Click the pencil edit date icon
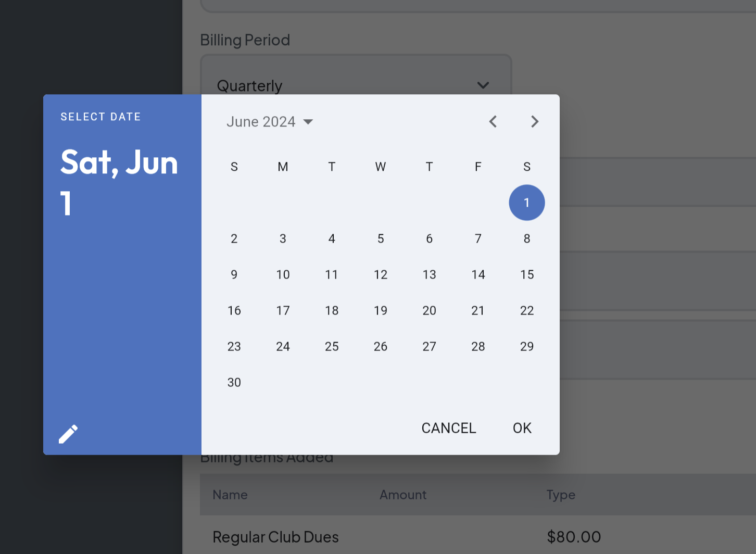Image resolution: width=756 pixels, height=554 pixels. point(68,434)
